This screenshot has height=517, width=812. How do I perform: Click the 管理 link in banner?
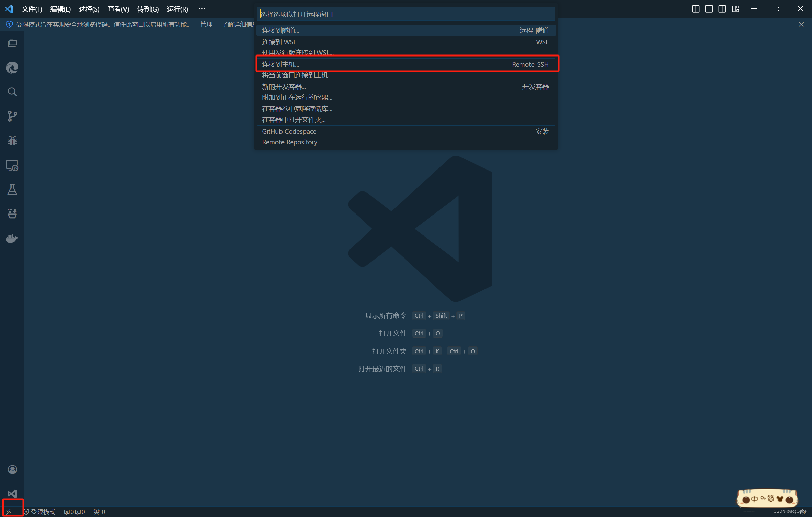206,24
